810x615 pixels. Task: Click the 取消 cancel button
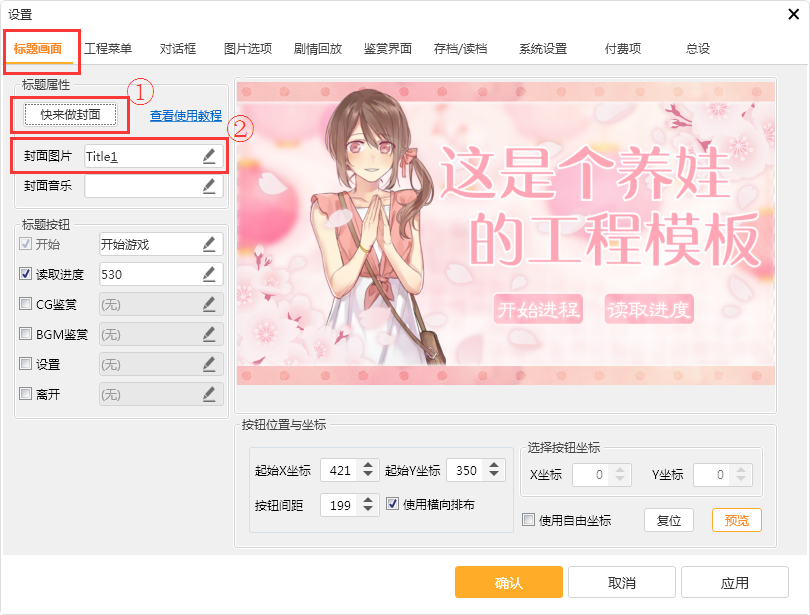[622, 582]
